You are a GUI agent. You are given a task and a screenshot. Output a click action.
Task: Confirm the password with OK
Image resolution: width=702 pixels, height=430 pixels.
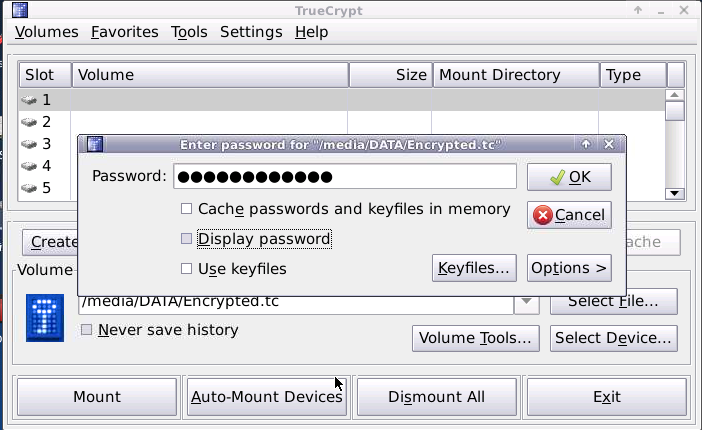pos(569,177)
